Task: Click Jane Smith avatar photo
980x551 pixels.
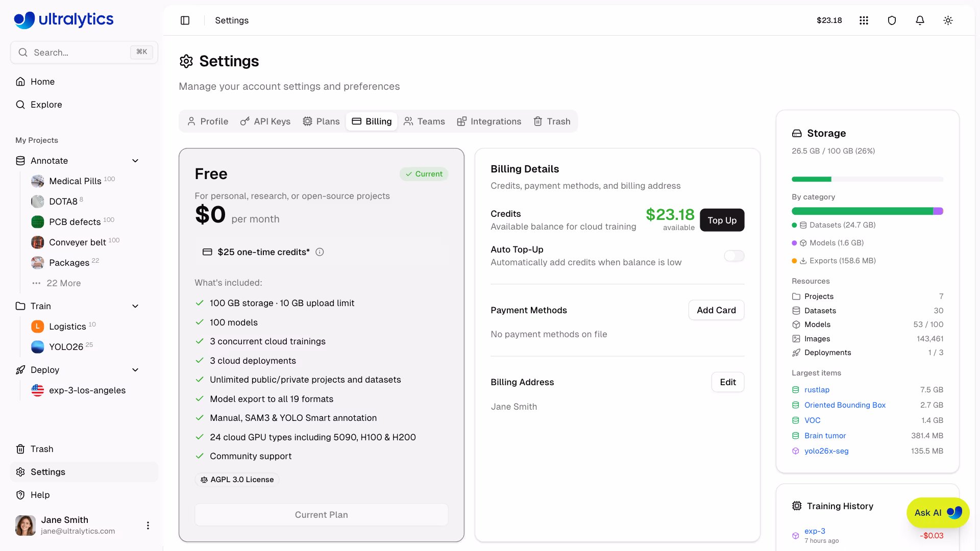Action: coord(26,525)
